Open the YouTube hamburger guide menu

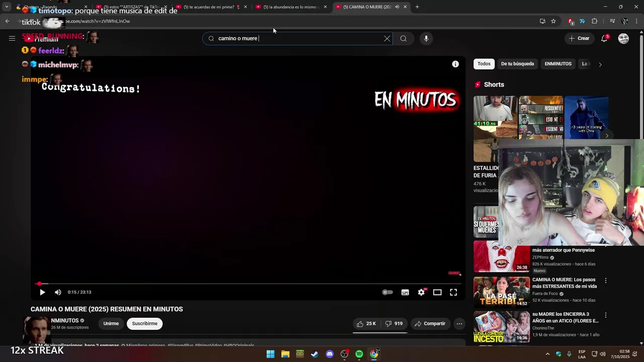tap(12, 38)
